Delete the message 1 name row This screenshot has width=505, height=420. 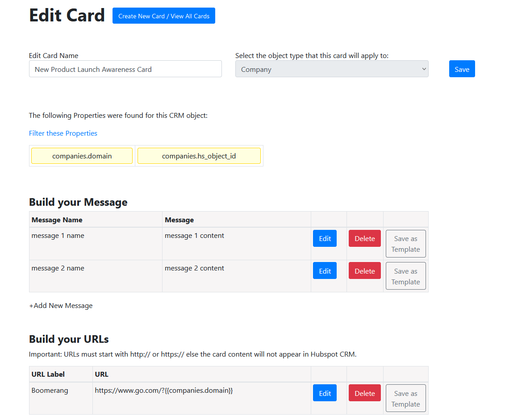[364, 238]
